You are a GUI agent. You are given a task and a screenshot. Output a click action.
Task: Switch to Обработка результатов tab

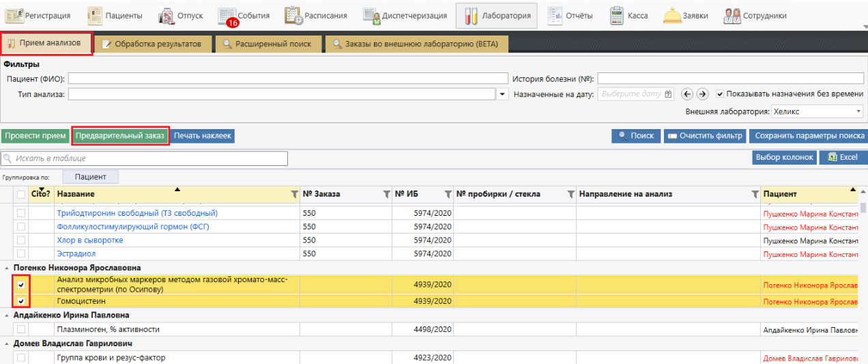[x=151, y=44]
